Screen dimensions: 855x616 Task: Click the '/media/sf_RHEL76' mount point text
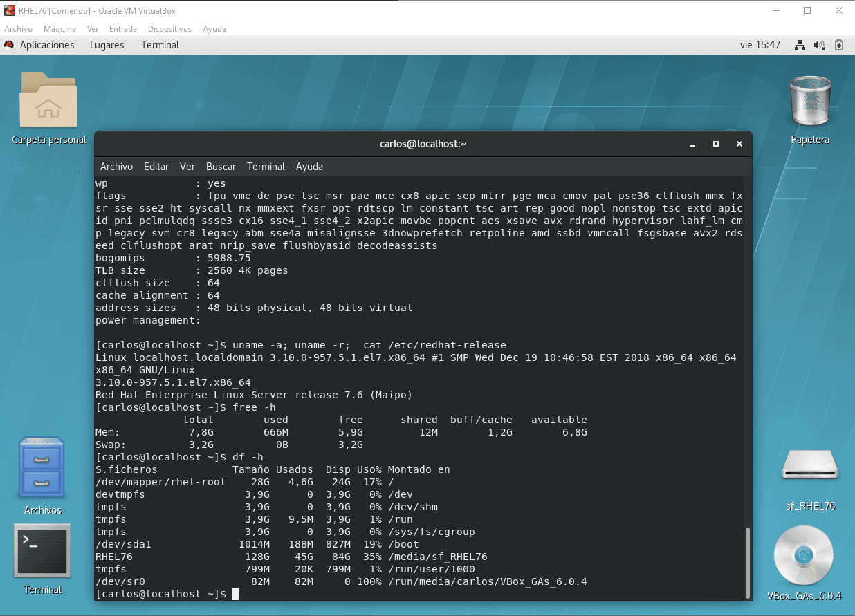438,557
